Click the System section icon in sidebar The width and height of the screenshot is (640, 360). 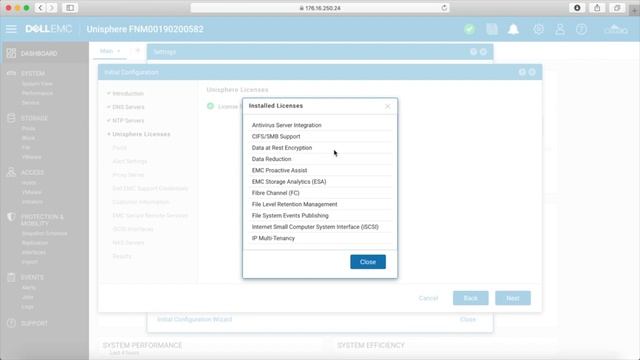[x=11, y=73]
